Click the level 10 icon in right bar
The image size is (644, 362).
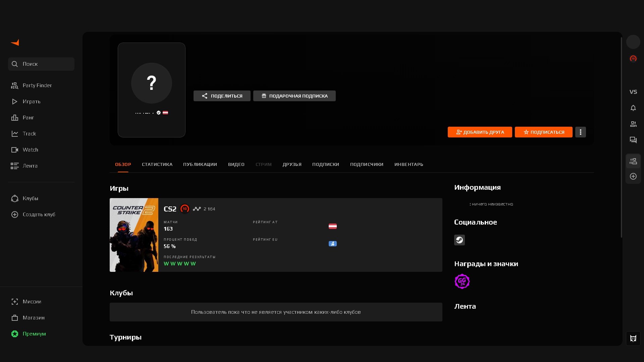[x=633, y=59]
